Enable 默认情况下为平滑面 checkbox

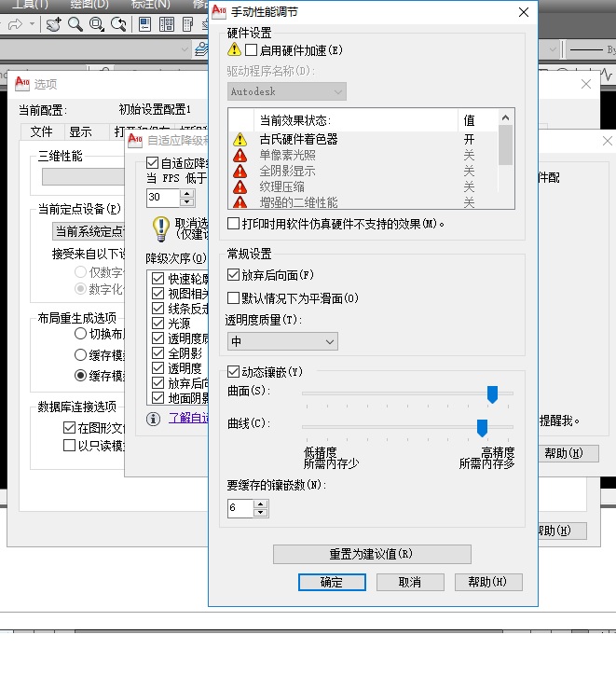pos(233,297)
